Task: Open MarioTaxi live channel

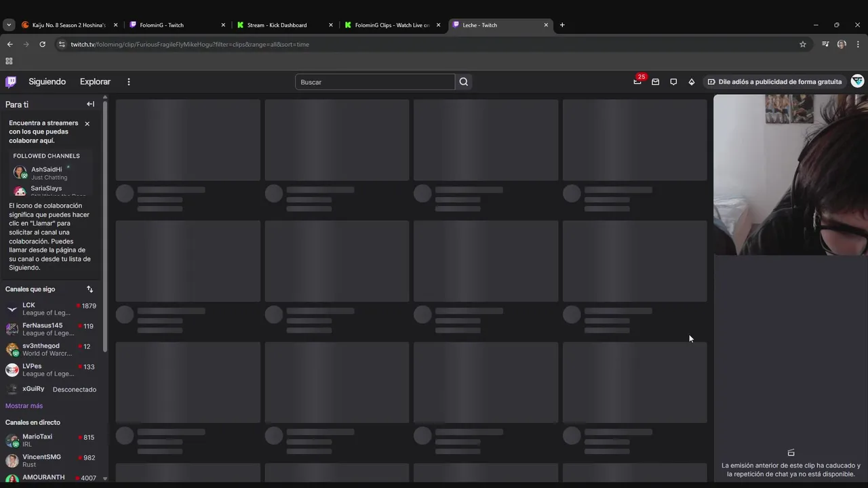Action: tap(51, 440)
